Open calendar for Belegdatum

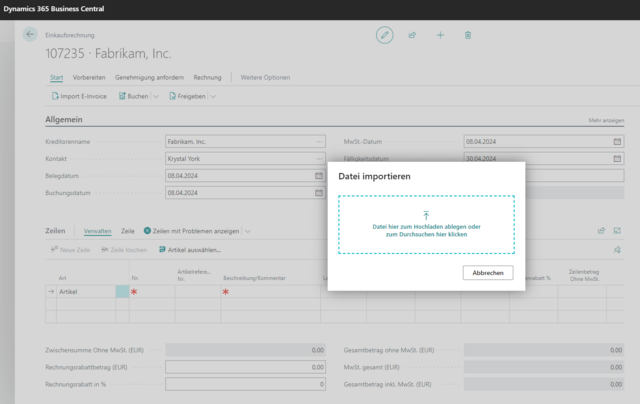(x=319, y=176)
